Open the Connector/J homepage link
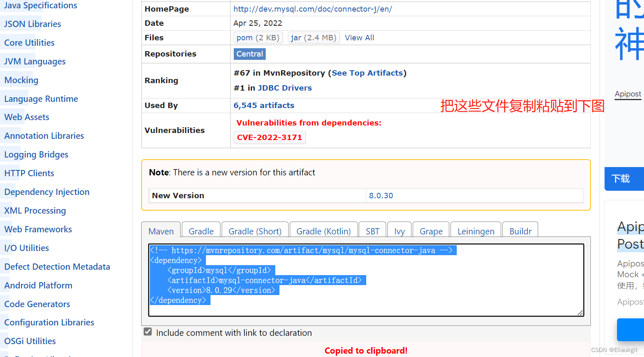 [x=313, y=9]
